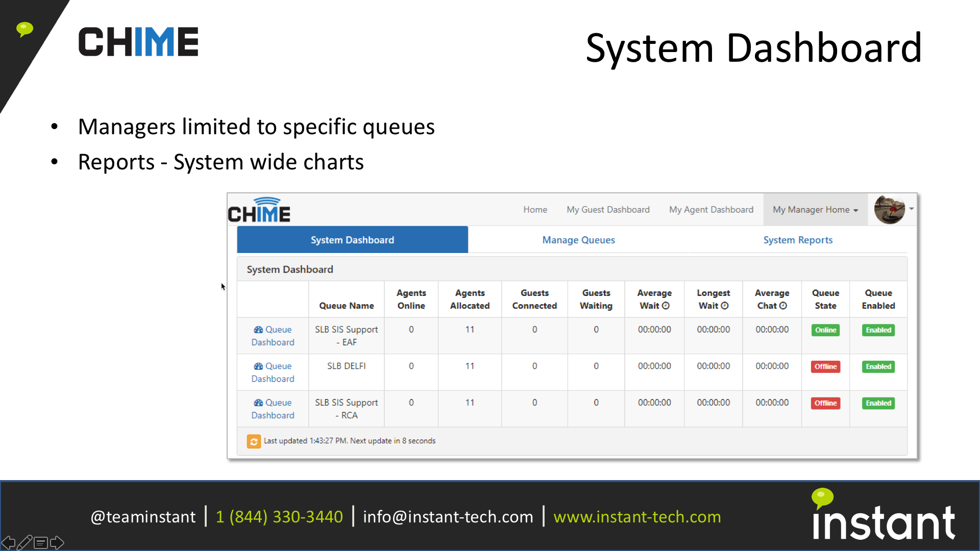980x551 pixels.
Task: Open My Agent Dashboard
Action: [x=711, y=210]
